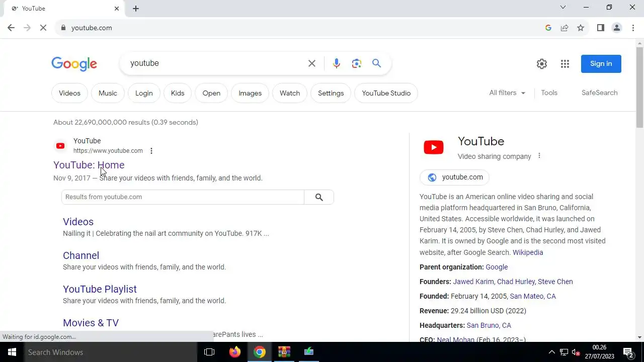The width and height of the screenshot is (644, 362).
Task: Click Chrome icon on the taskbar
Action: click(260, 352)
